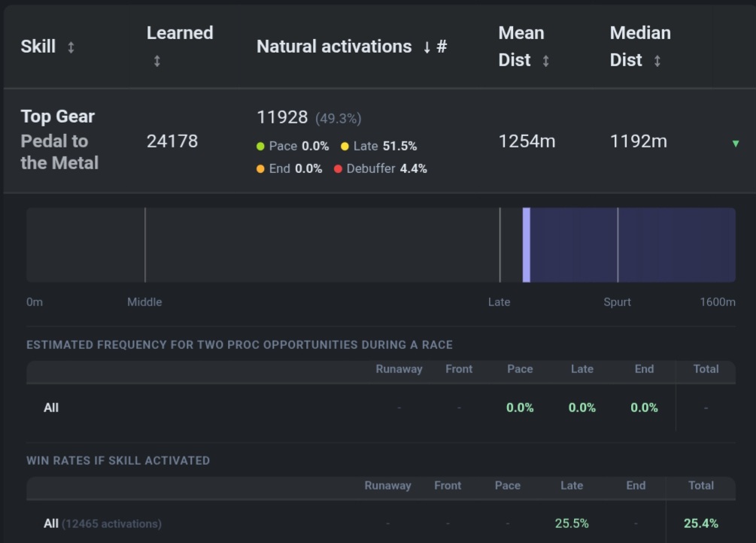Image resolution: width=756 pixels, height=543 pixels.
Task: Click the 0m axis label
Action: [35, 302]
